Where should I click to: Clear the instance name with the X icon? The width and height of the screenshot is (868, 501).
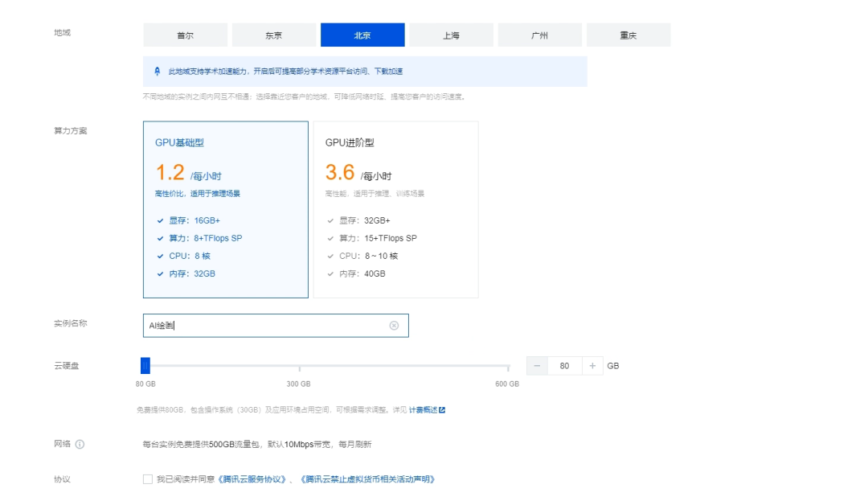pyautogui.click(x=394, y=326)
